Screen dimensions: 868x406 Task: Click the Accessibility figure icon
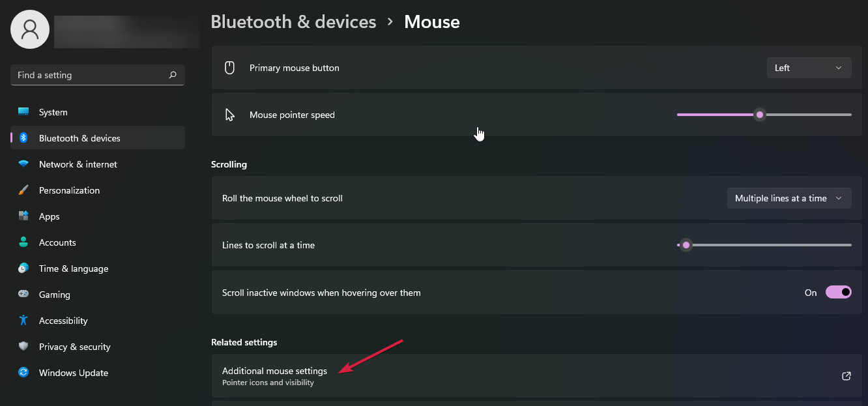(23, 321)
